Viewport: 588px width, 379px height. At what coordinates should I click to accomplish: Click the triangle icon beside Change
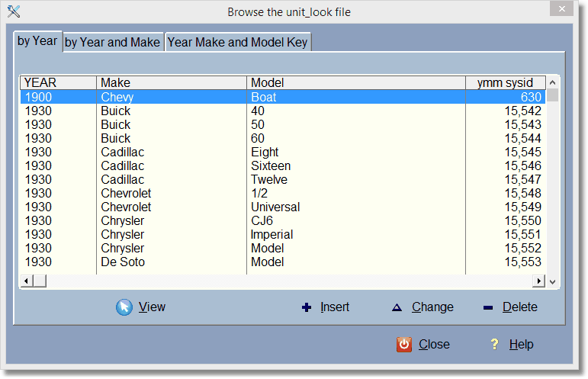tap(397, 308)
